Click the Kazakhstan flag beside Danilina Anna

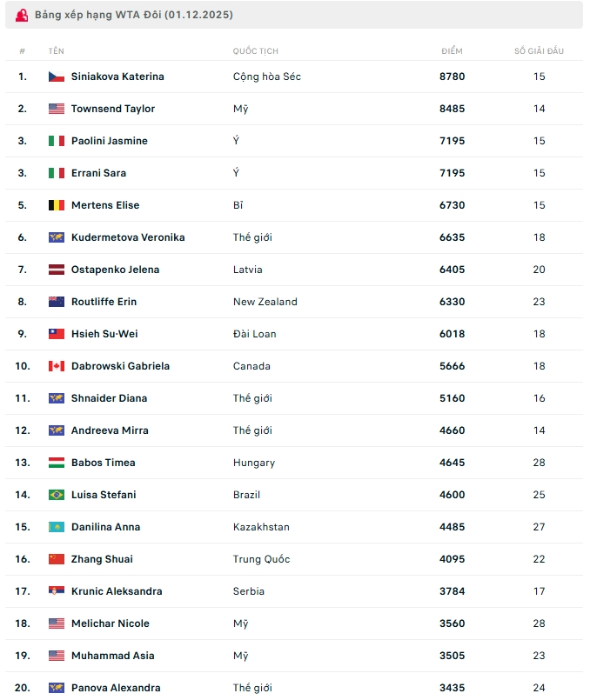tap(57, 527)
